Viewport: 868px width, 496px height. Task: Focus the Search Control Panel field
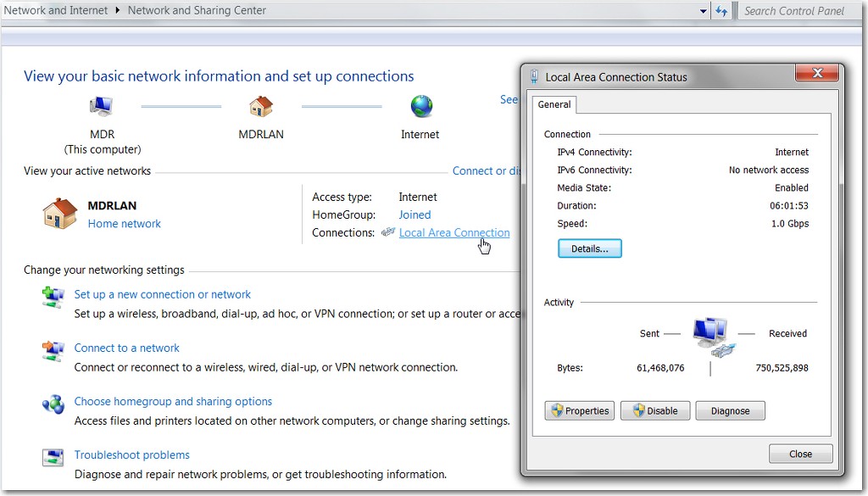click(800, 10)
